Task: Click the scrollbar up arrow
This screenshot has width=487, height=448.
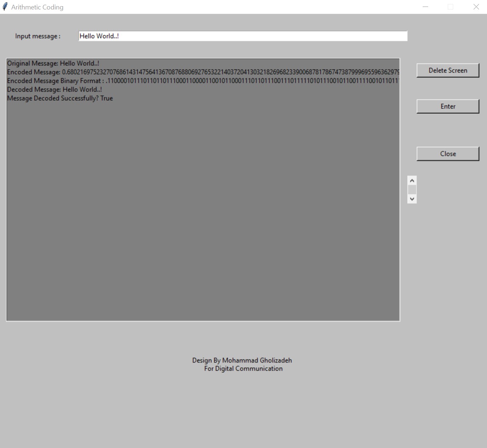Action: (412, 181)
